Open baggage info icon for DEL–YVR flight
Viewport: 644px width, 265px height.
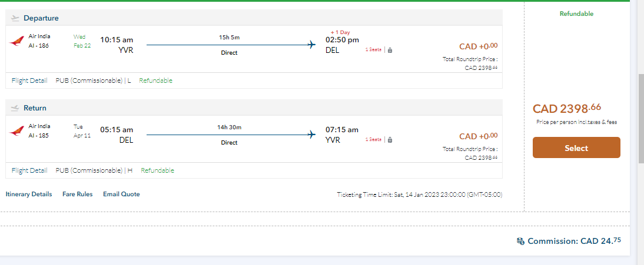tap(390, 140)
